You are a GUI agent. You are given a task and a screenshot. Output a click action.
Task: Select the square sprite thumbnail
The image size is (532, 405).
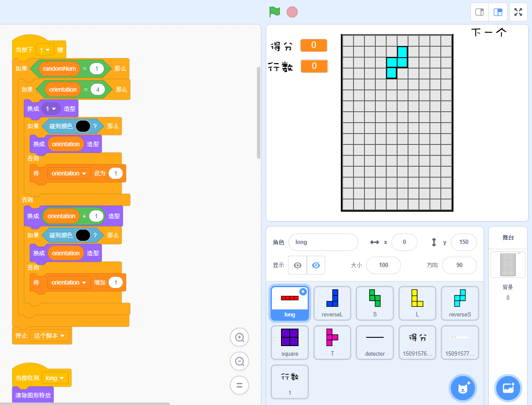[289, 342]
